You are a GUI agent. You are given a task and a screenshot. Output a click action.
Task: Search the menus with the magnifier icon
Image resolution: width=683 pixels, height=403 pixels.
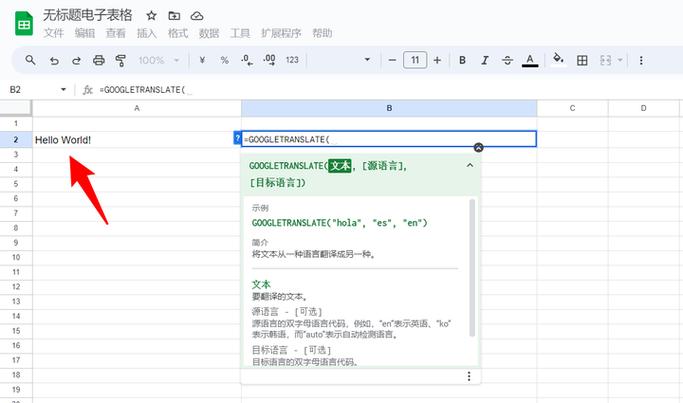pos(30,60)
